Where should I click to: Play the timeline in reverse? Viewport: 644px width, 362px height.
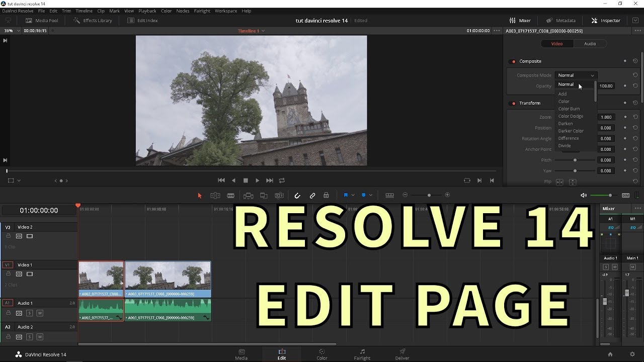233,180
